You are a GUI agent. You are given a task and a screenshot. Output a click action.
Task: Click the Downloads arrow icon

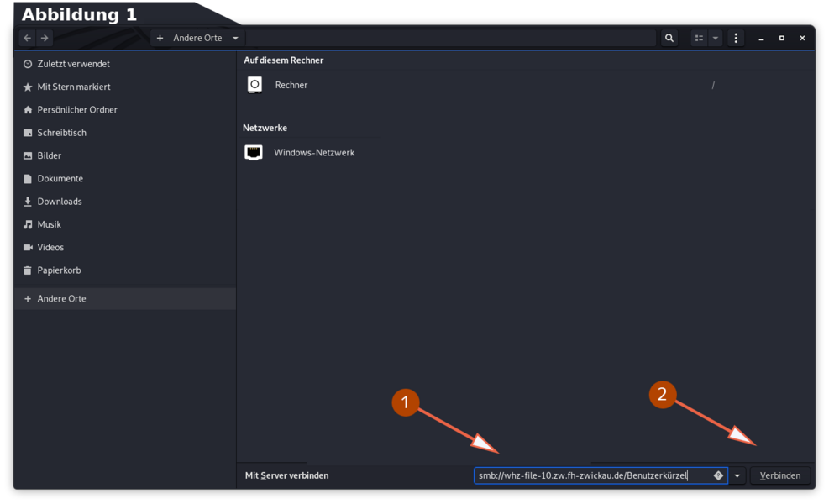pyautogui.click(x=28, y=202)
